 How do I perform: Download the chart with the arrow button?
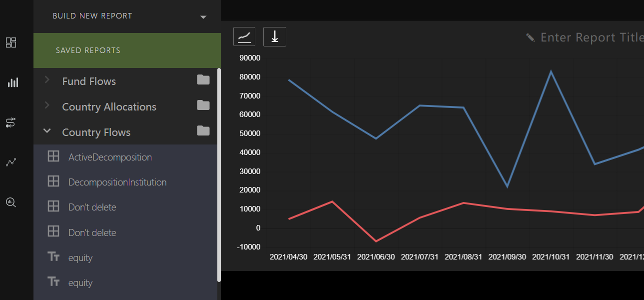pos(275,36)
